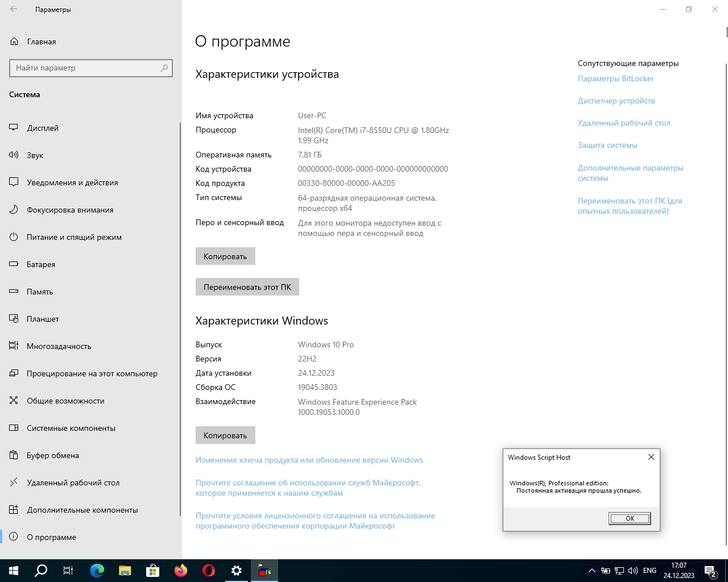Open Удаленный рабочий стол related link
Viewport: 728px width, 582px height.
(624, 123)
